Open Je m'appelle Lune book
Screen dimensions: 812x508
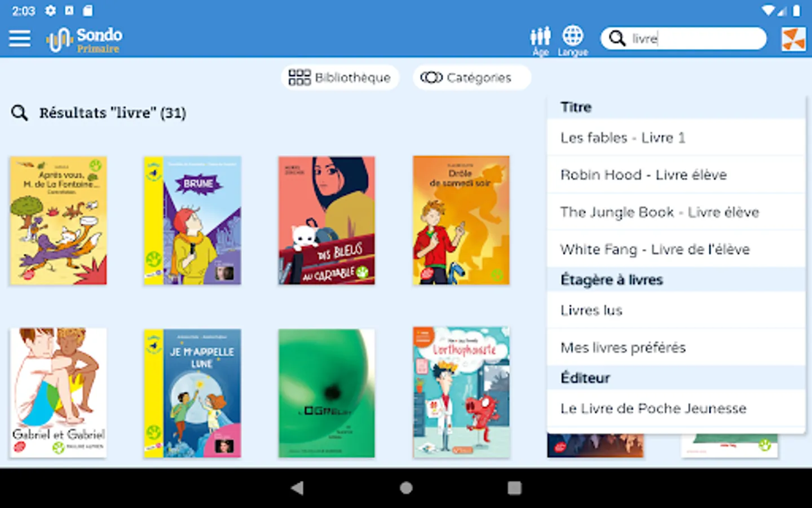pyautogui.click(x=192, y=393)
